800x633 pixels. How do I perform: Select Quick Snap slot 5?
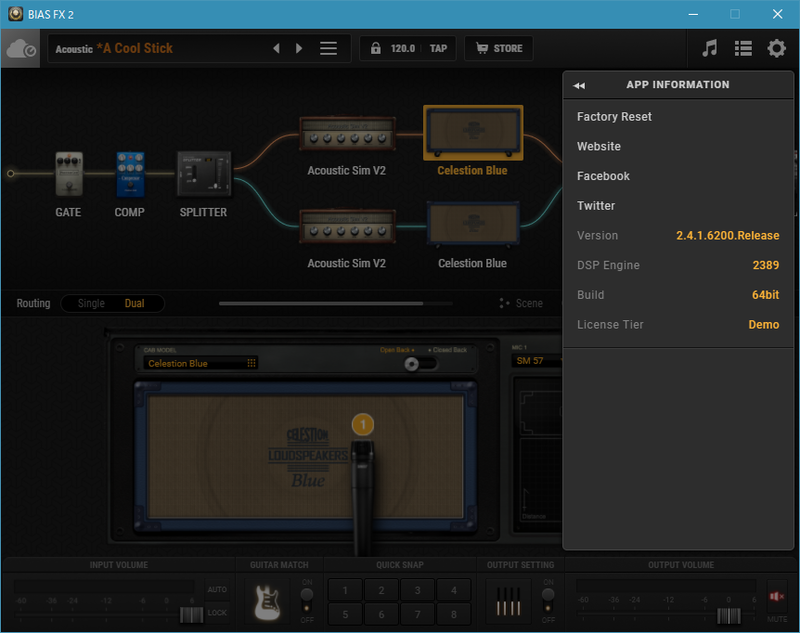click(x=345, y=614)
